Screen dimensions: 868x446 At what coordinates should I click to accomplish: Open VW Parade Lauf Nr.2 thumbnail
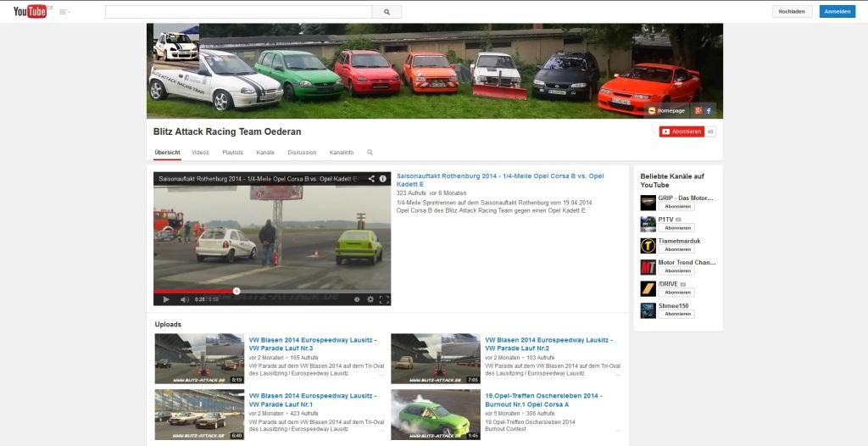(436, 359)
